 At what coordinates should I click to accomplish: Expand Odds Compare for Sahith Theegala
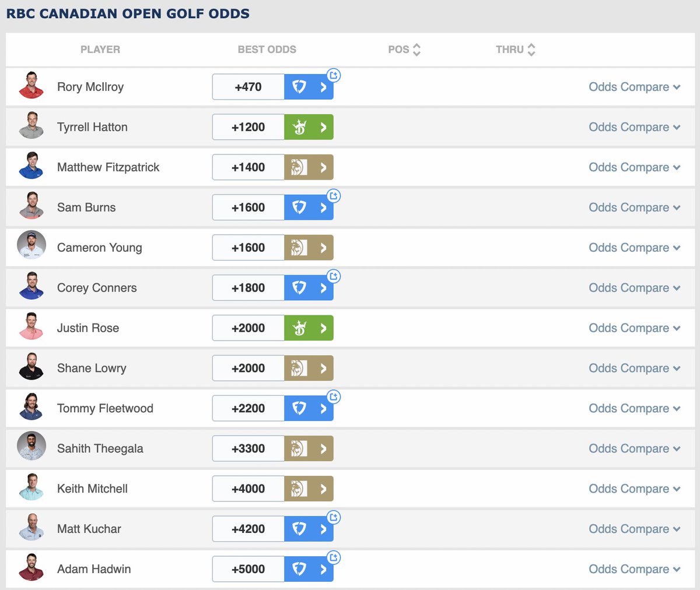[635, 449]
